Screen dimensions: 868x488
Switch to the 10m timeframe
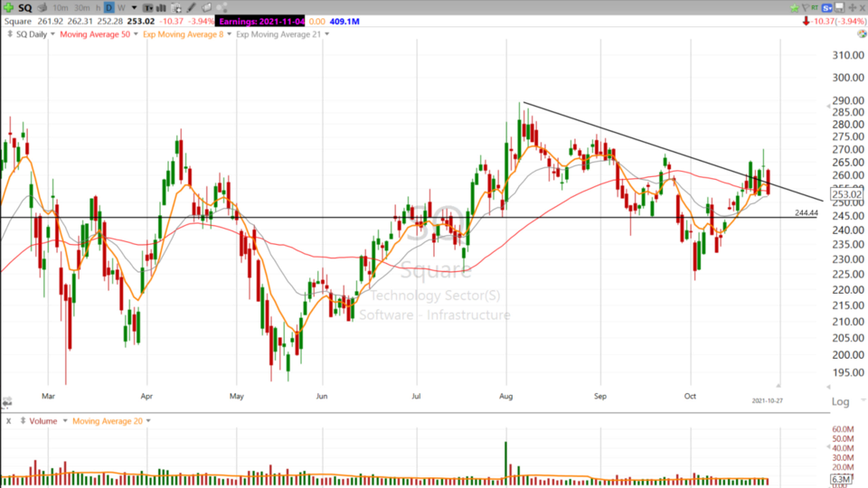click(x=61, y=7)
